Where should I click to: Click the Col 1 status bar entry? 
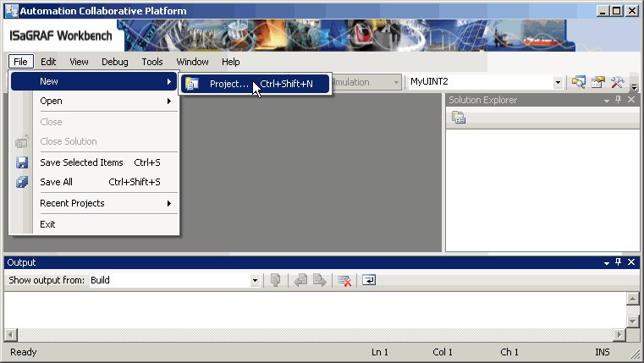tap(443, 352)
